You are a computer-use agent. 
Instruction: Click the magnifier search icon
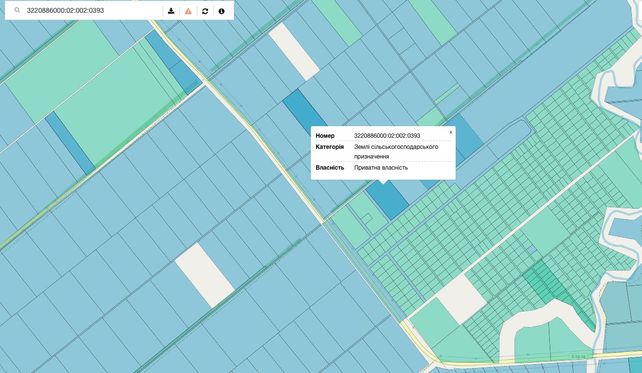tap(17, 10)
